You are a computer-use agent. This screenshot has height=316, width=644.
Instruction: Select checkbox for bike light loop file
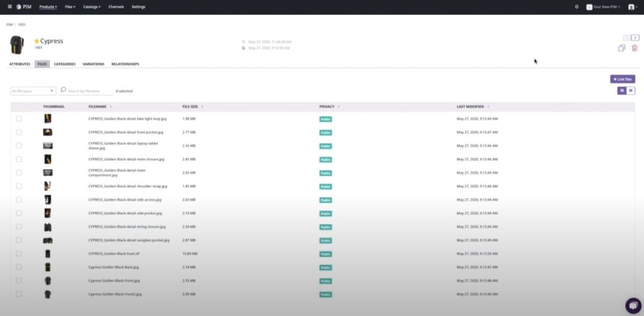point(19,119)
